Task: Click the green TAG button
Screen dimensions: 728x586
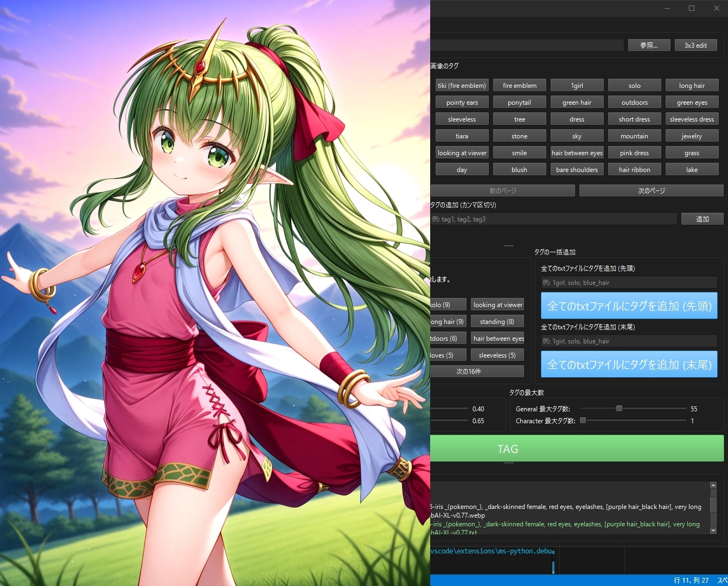Action: pyautogui.click(x=577, y=449)
